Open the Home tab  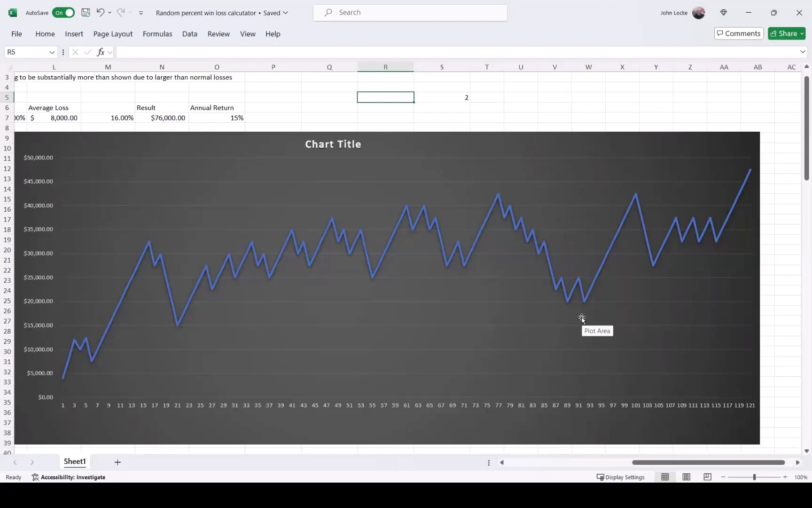[x=45, y=34]
